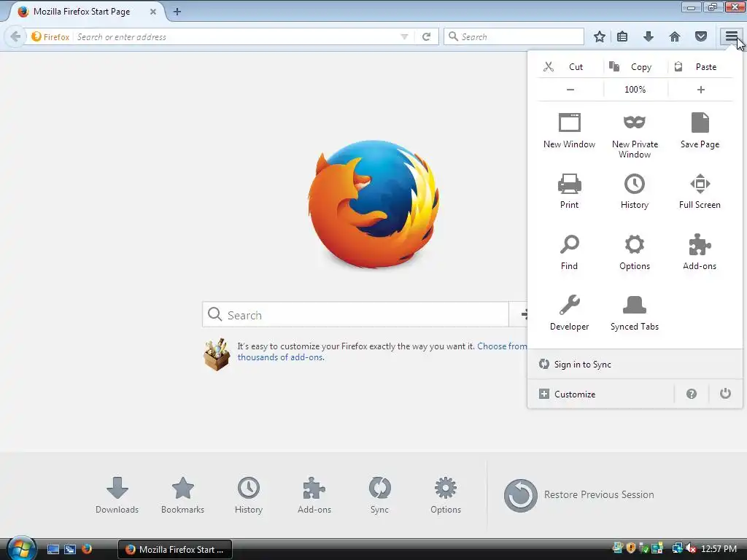Click Cut in the menu panel
Screen dimensions: 747x560
(570, 66)
